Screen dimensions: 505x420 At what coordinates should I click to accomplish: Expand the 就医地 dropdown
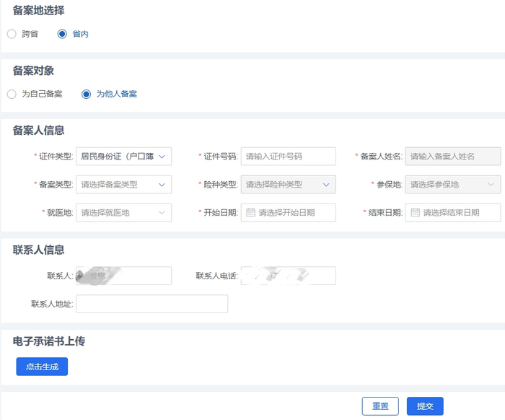coord(123,213)
